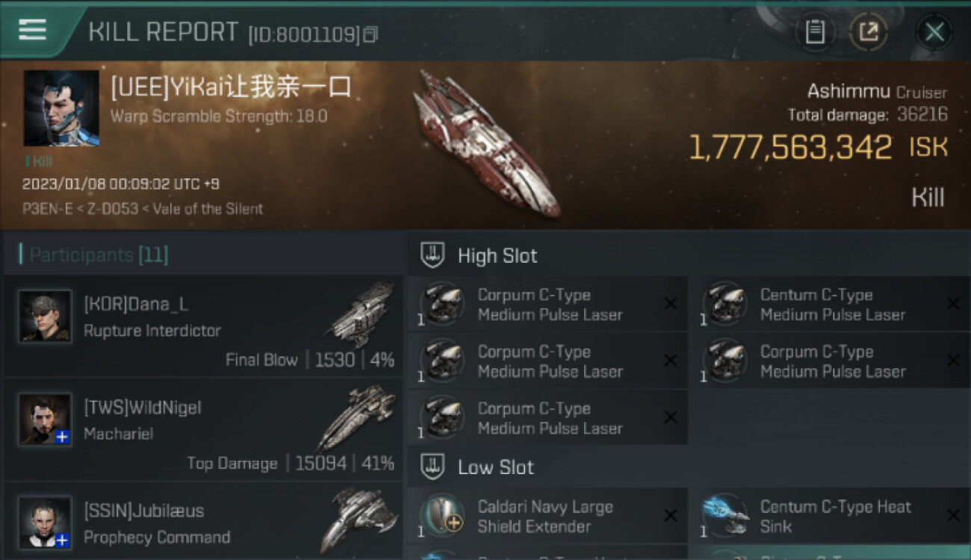Open [SSIN]Jubilæus portrait
971x560 pixels.
(45, 522)
